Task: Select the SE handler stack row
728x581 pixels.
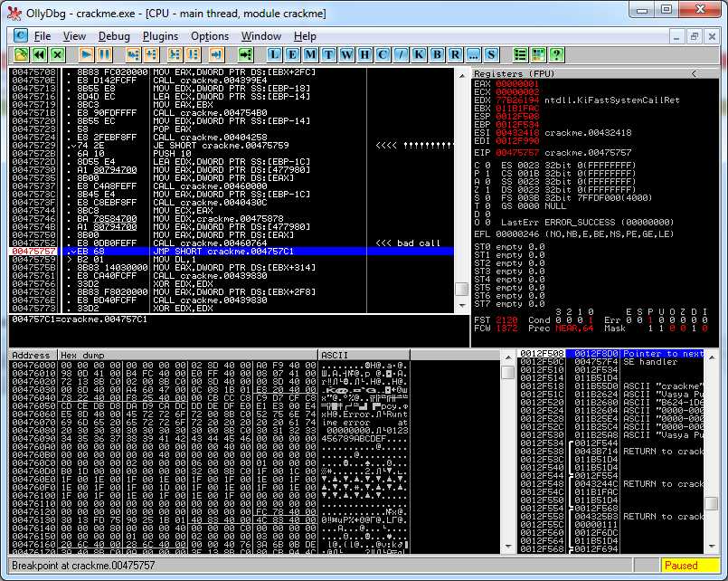Action: [610, 362]
